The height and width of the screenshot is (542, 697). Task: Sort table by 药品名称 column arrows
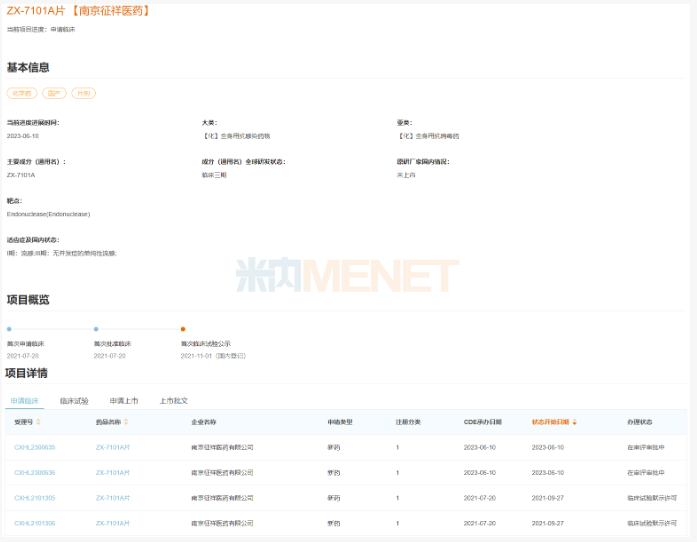(x=126, y=422)
